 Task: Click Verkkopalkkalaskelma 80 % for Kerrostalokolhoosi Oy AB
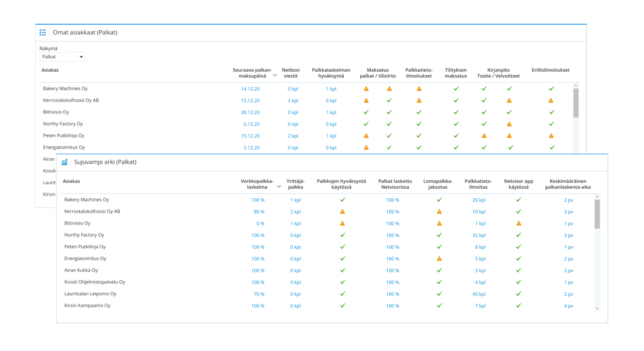point(259,212)
